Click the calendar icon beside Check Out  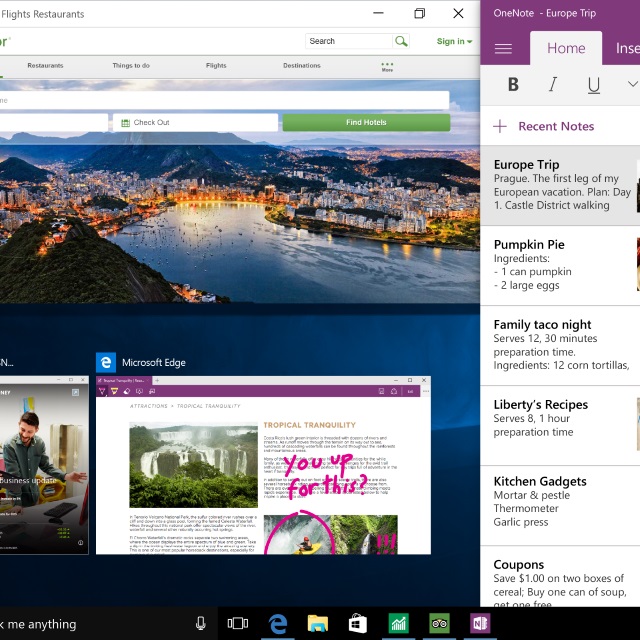click(x=125, y=122)
